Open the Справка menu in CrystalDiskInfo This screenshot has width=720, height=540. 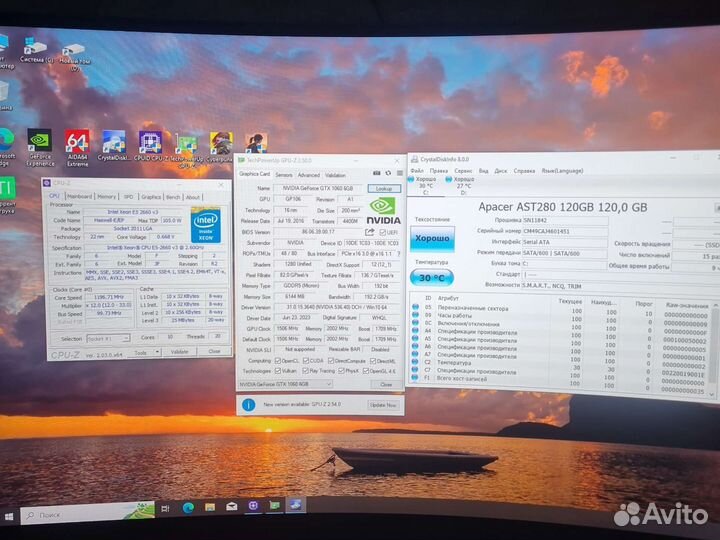click(524, 170)
